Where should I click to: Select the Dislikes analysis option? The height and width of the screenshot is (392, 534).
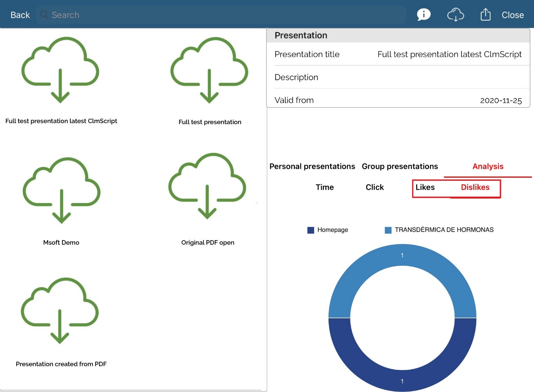[x=475, y=187]
